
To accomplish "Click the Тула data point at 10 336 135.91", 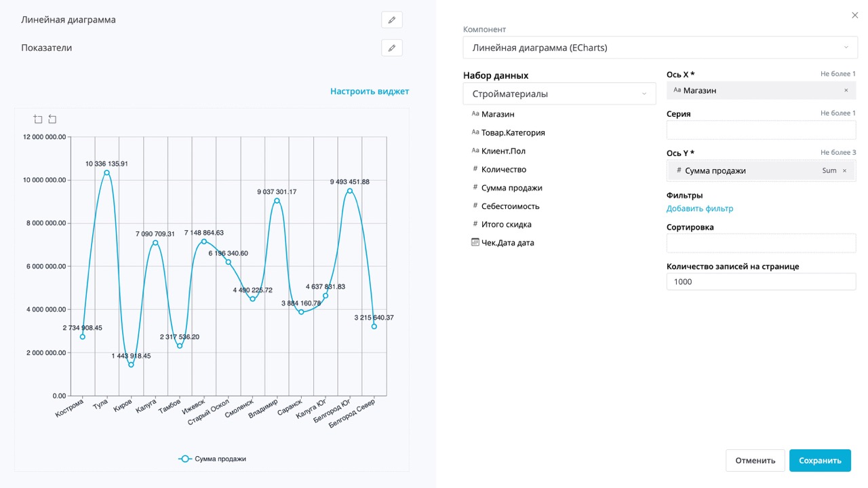I will tap(107, 172).
